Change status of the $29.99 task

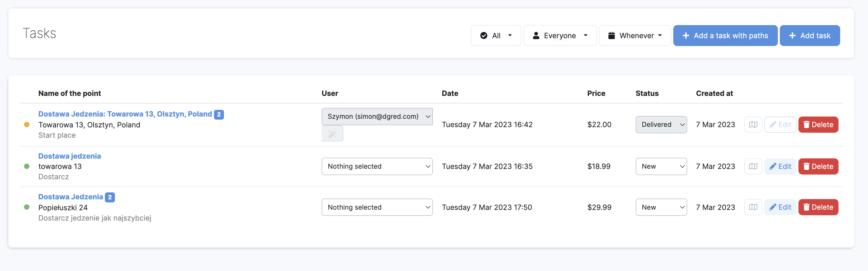(661, 207)
